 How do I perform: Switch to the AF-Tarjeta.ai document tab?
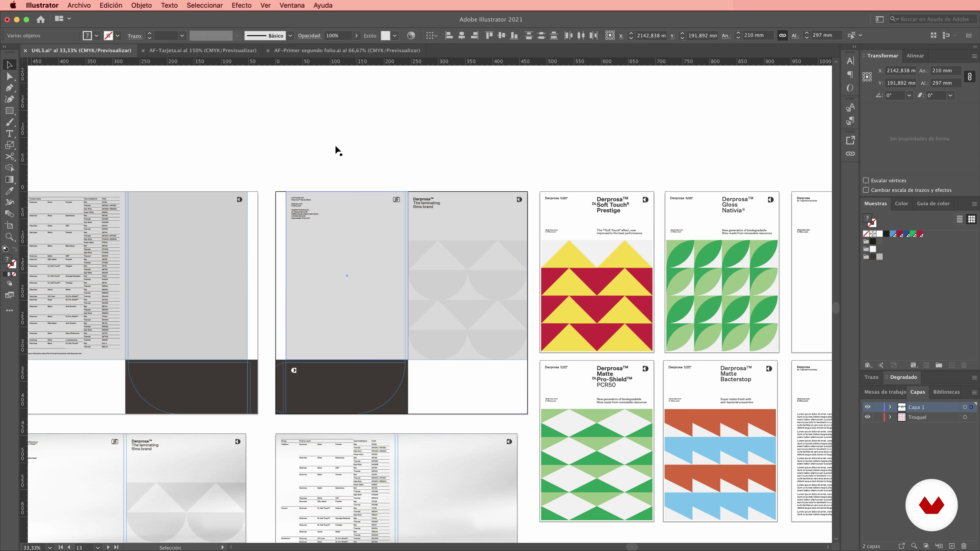202,50
